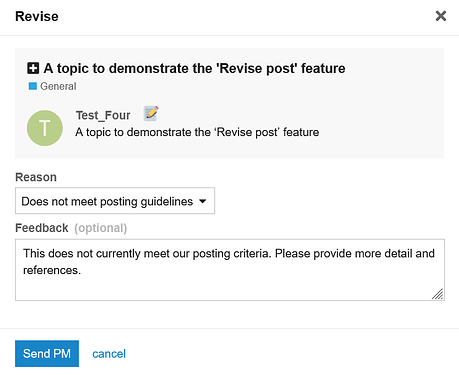
Task: Send the PM with the blue button
Action: [47, 354]
